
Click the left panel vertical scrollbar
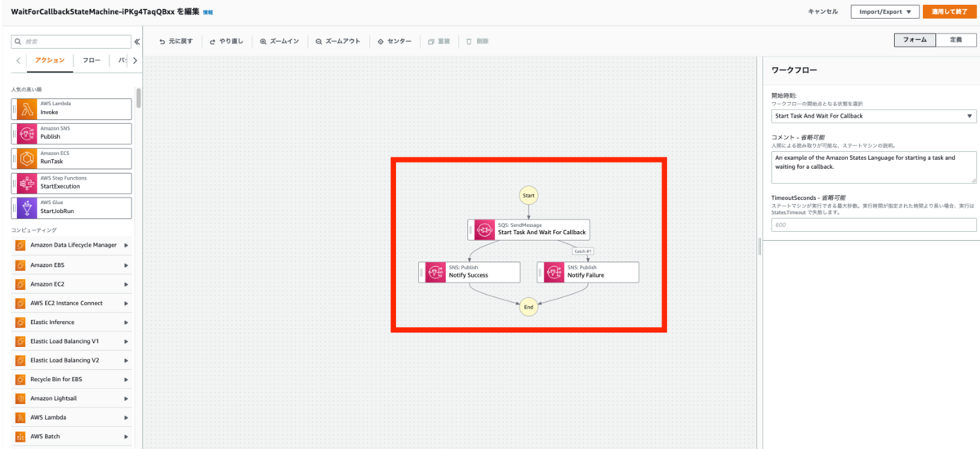tap(139, 98)
